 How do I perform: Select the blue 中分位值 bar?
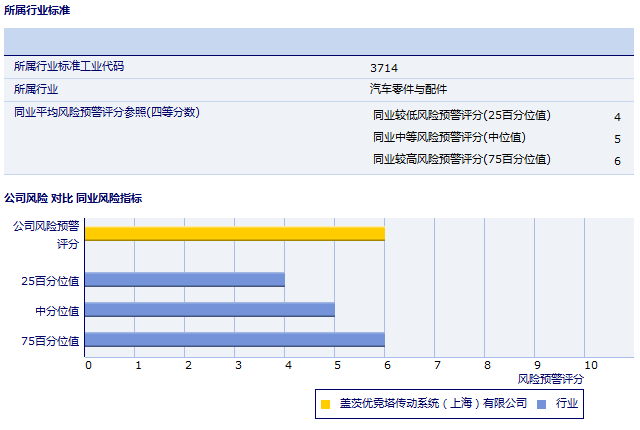[210, 309]
